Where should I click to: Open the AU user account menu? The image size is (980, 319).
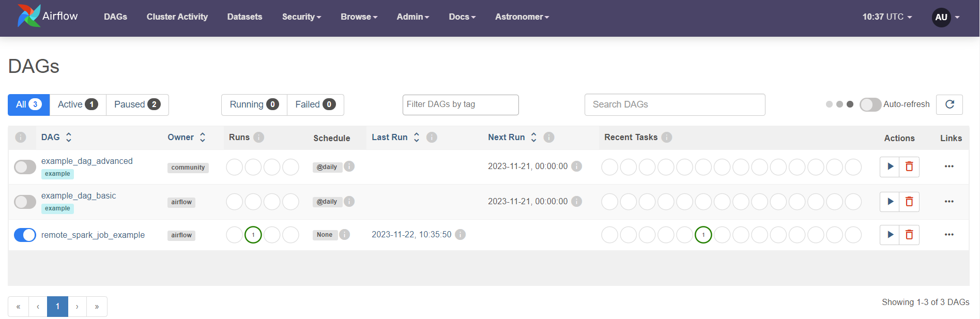pyautogui.click(x=946, y=17)
